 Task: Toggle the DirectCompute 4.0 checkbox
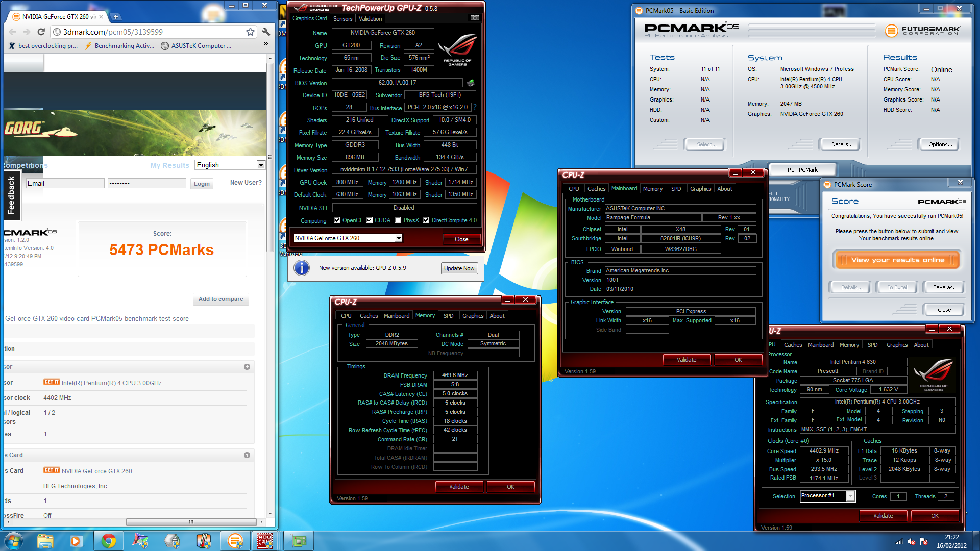pos(426,220)
